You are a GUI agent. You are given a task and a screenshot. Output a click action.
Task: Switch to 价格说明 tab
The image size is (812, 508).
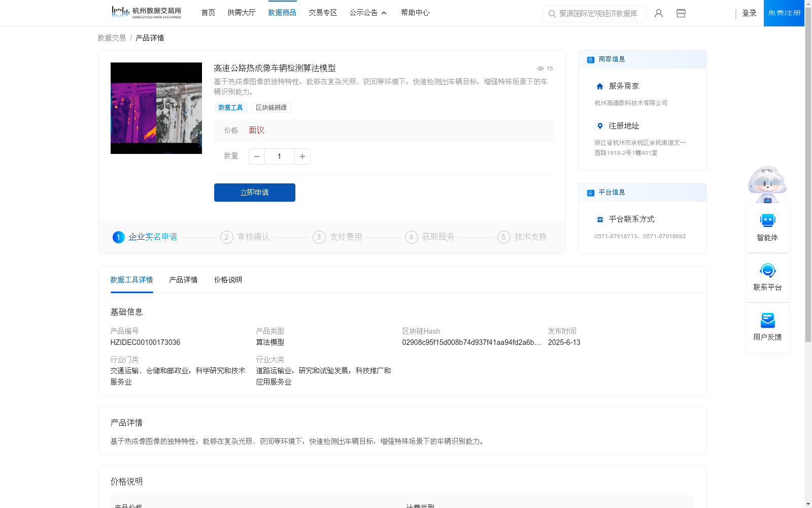pyautogui.click(x=228, y=280)
